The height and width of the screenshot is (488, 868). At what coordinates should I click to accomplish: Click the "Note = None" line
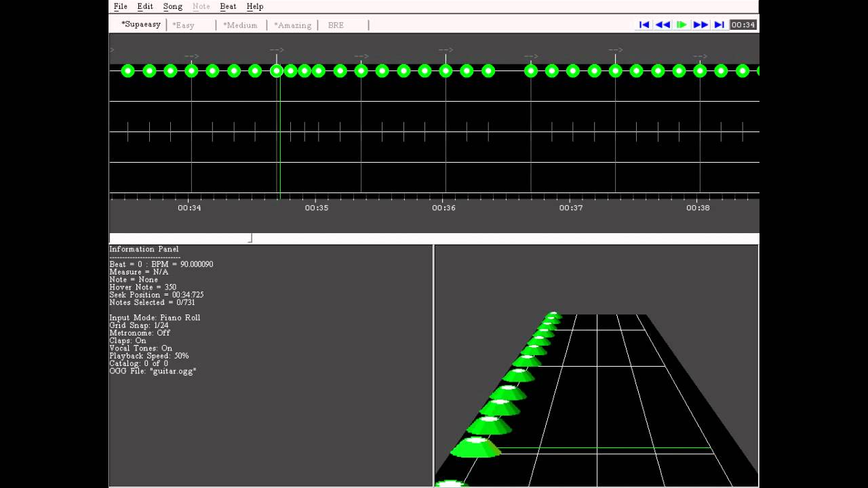click(134, 279)
